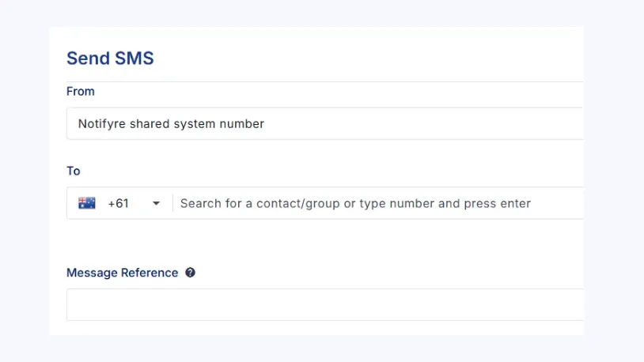Click the To field label
The image size is (644, 362).
74,171
